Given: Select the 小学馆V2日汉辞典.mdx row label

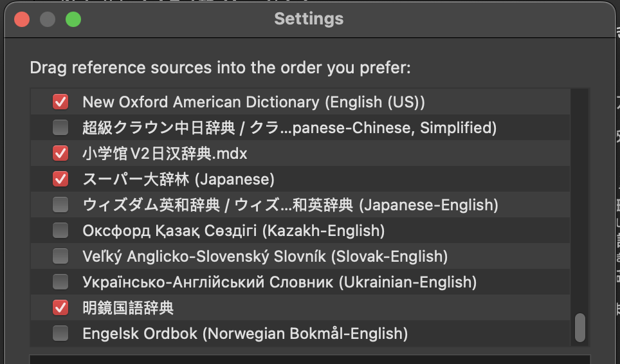Looking at the screenshot, I should coord(165,154).
